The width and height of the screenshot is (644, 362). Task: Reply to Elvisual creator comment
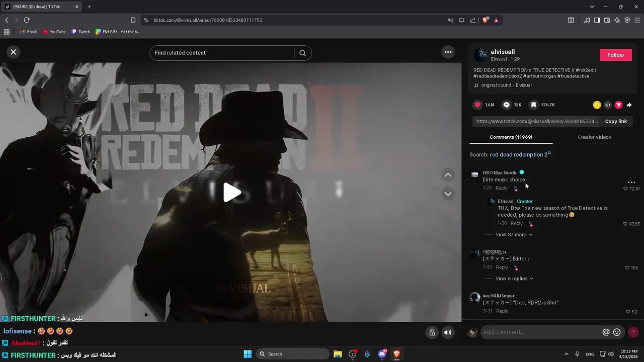(x=517, y=223)
